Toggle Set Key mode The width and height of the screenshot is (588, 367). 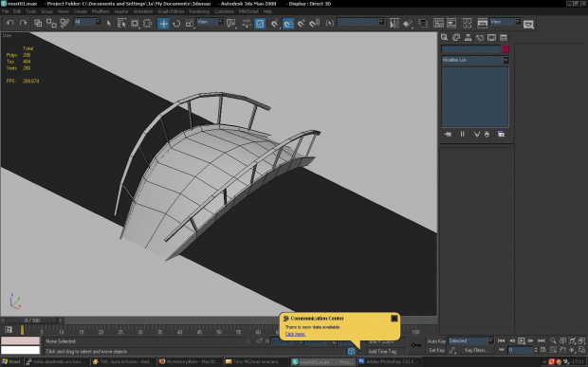436,350
